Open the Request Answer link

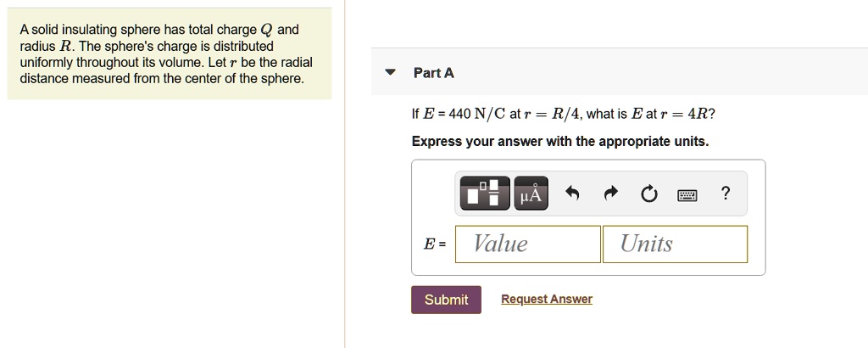547,299
